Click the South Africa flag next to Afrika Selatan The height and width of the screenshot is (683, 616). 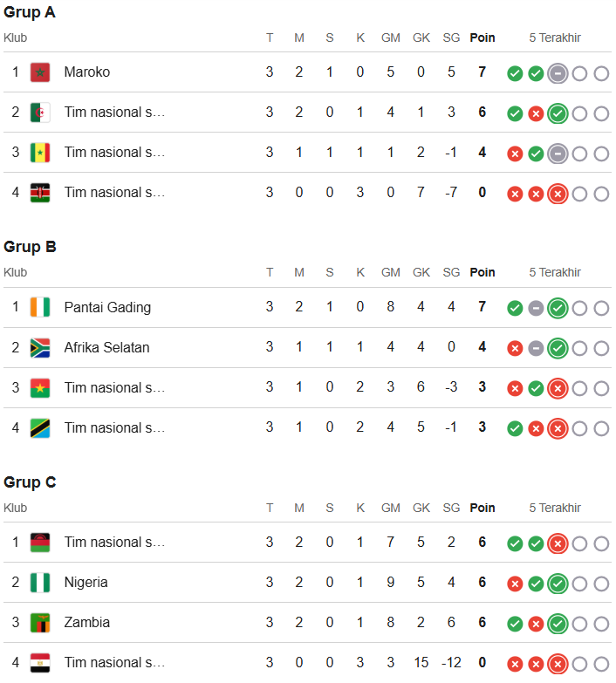point(40,347)
